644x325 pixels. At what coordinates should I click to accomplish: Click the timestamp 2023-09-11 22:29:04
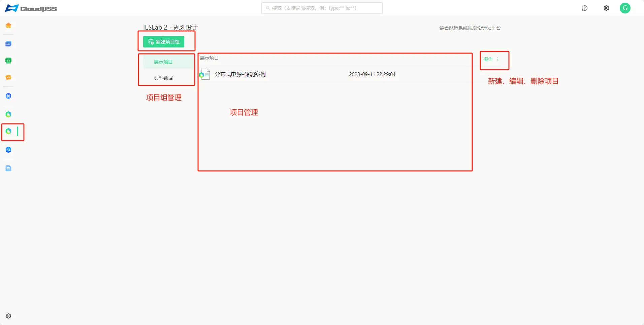pyautogui.click(x=372, y=74)
